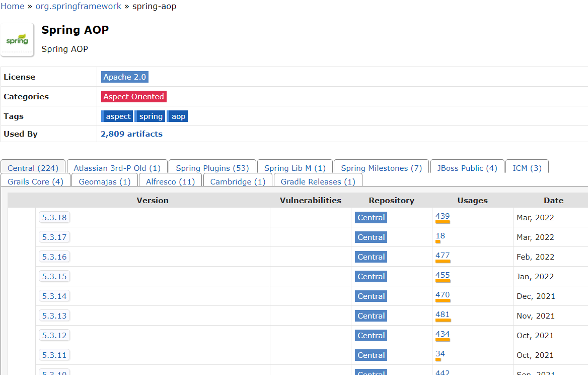Viewport: 588px width, 375px height.
Task: Select the spring tag
Action: [x=150, y=116]
